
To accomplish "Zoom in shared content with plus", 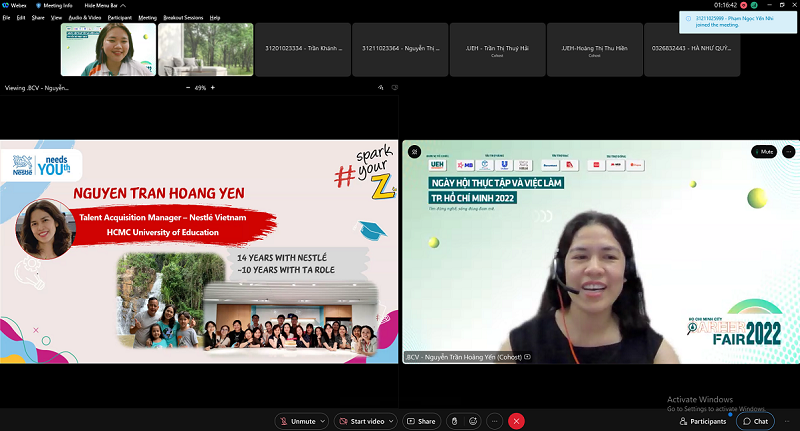I will click(x=213, y=88).
